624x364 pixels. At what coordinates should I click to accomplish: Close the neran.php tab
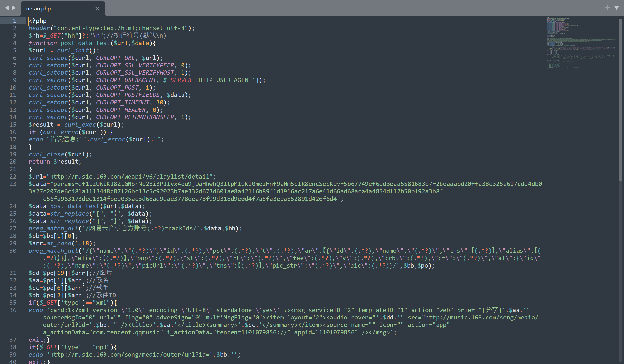(97, 9)
